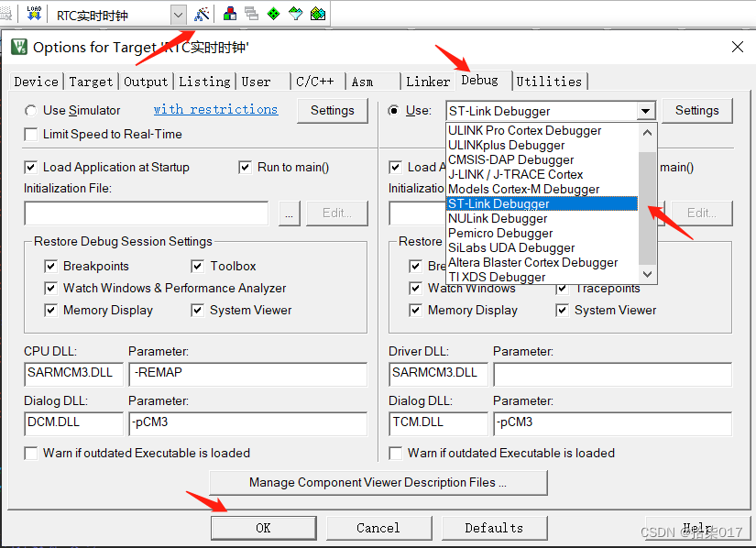
Task: Open the Listing tab
Action: (x=204, y=82)
